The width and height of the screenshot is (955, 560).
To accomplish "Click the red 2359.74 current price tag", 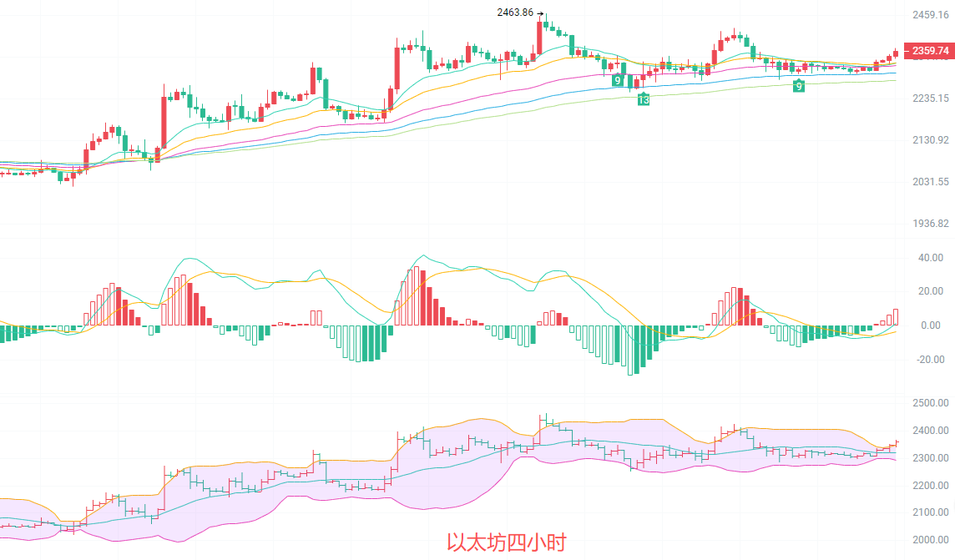I will tap(930, 51).
